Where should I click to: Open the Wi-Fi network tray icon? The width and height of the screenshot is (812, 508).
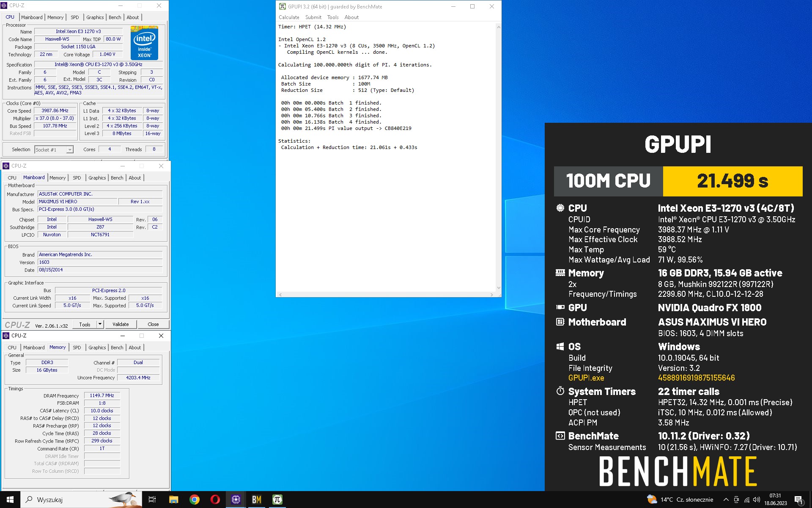[747, 500]
